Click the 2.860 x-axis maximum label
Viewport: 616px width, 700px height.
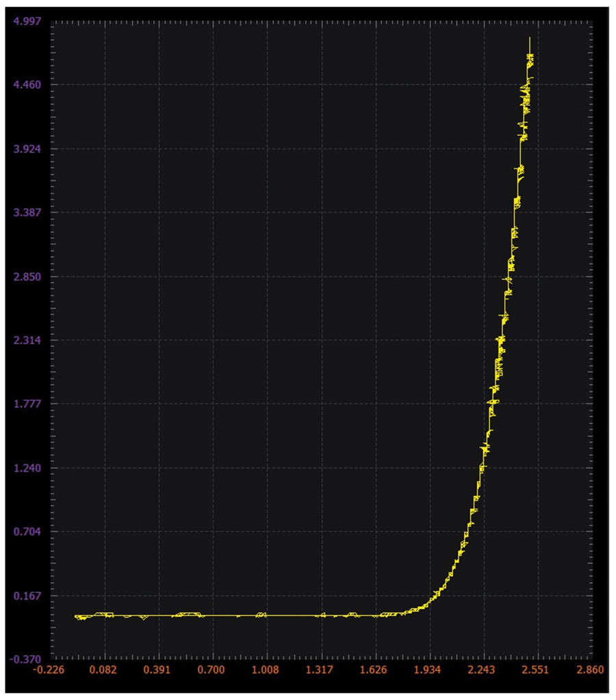[x=589, y=670]
